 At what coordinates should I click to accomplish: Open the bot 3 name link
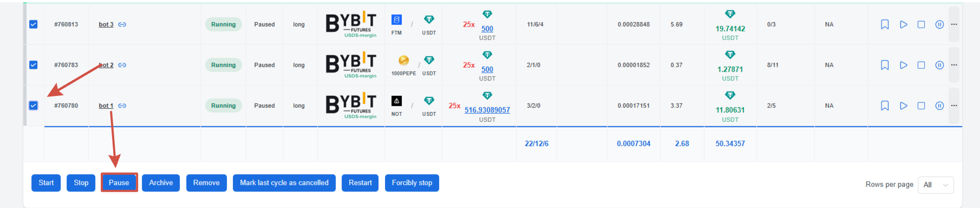[106, 24]
